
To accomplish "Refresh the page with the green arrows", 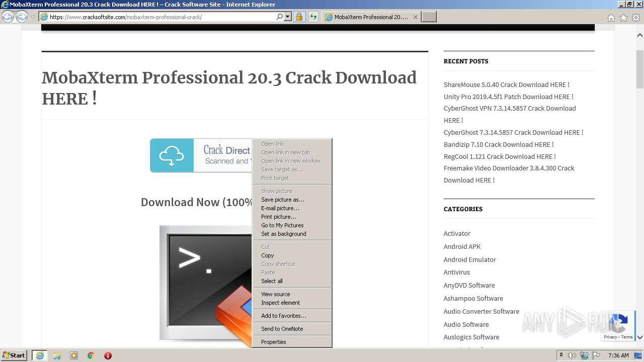I will (x=313, y=17).
